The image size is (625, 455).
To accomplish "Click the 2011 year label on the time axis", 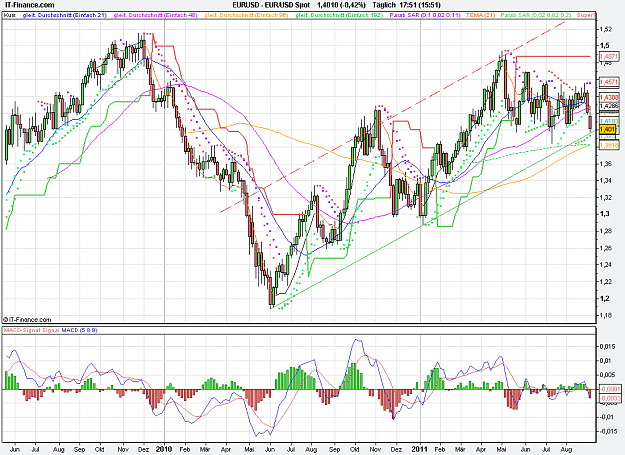I will (419, 449).
